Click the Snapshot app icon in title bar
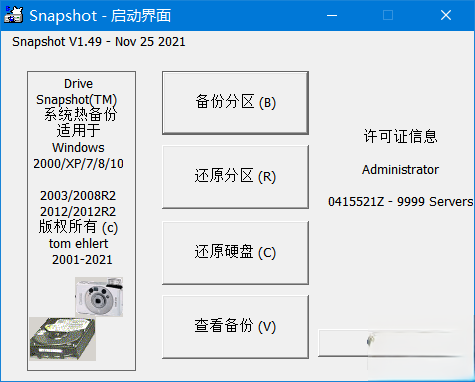 (x=13, y=15)
